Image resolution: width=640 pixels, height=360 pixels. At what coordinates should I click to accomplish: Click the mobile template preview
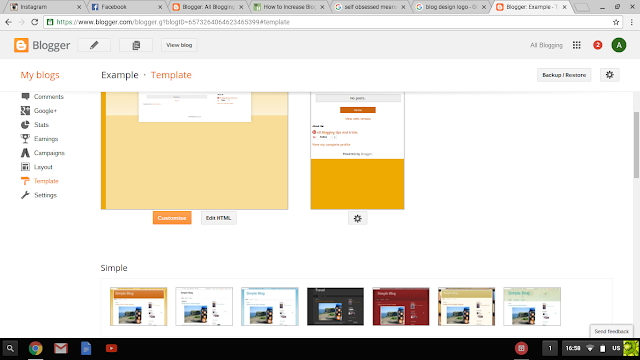(x=358, y=151)
